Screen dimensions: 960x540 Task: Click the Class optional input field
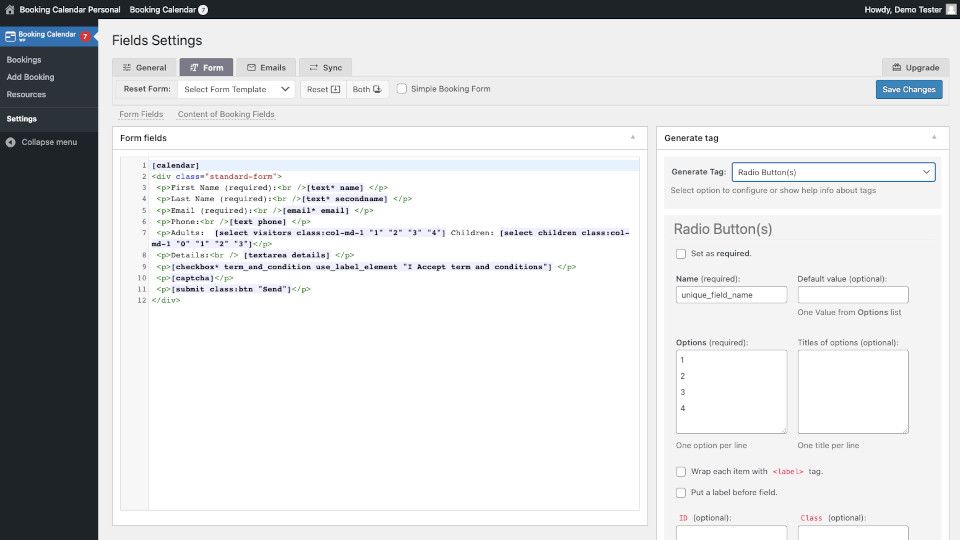tap(853, 532)
